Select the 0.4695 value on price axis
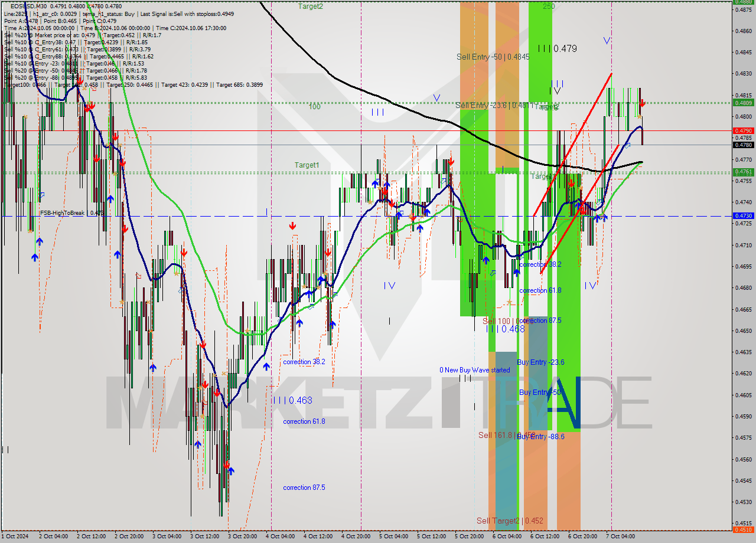Viewport: 756px width, 543px height. [743, 266]
